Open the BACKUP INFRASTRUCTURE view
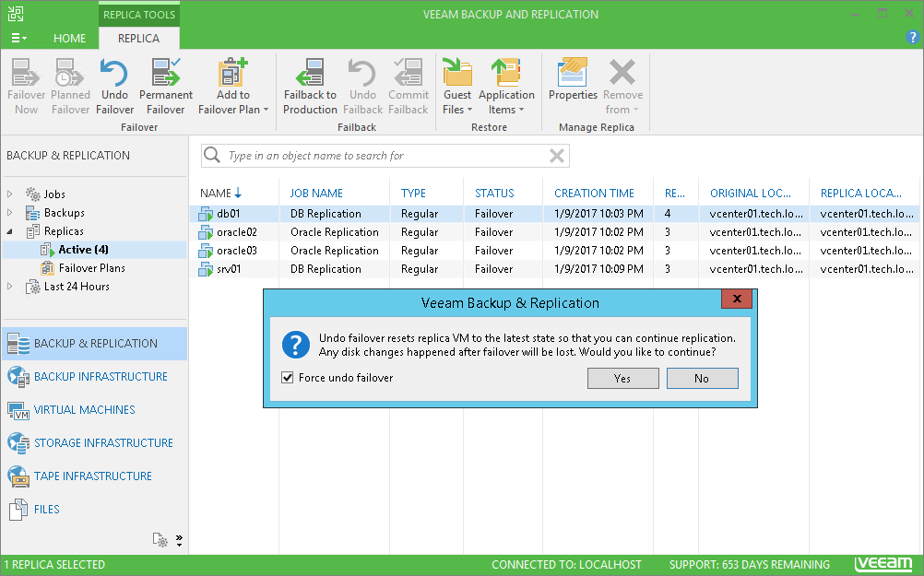The width and height of the screenshot is (924, 576). click(x=95, y=376)
